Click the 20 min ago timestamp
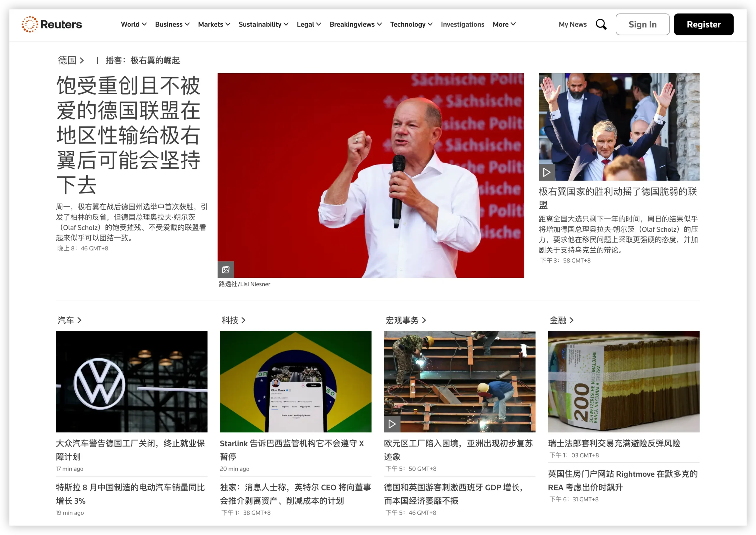 [234, 469]
